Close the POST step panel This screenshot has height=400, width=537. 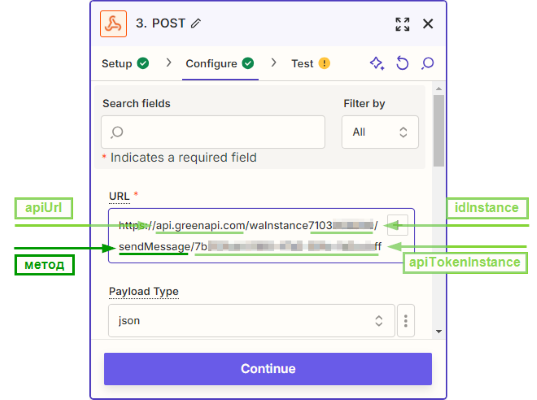pyautogui.click(x=428, y=24)
